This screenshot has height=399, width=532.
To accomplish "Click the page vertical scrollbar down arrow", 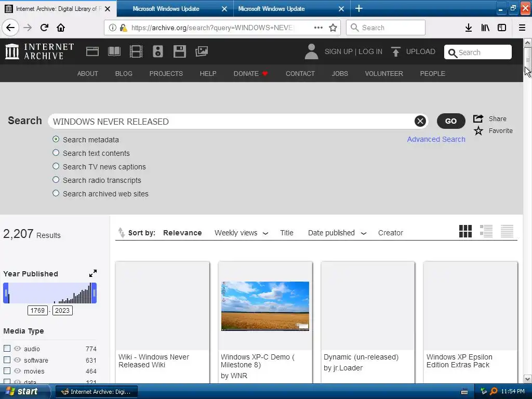I will point(527,379).
